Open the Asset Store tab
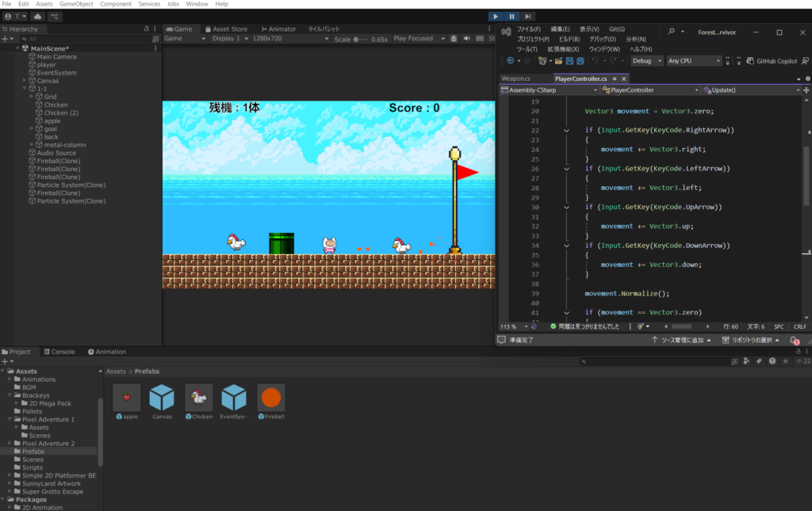 [225, 29]
